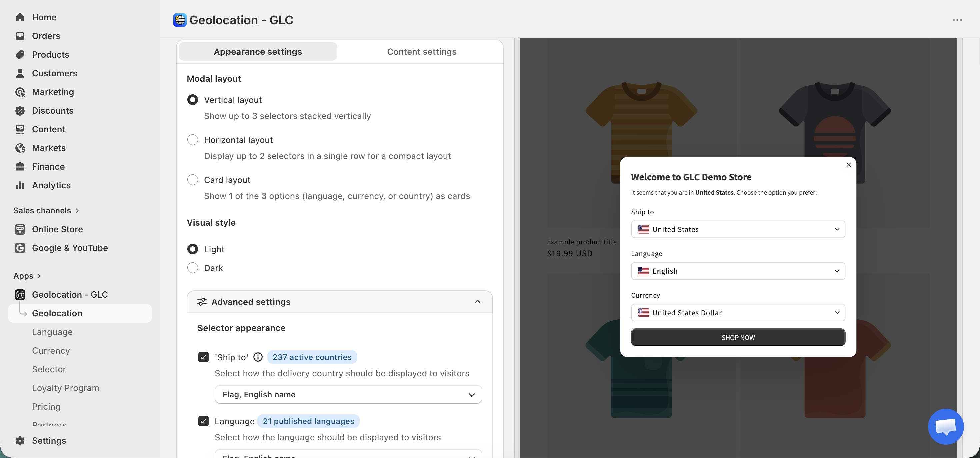Switch to the Content settings tab
The width and height of the screenshot is (980, 458).
(422, 51)
